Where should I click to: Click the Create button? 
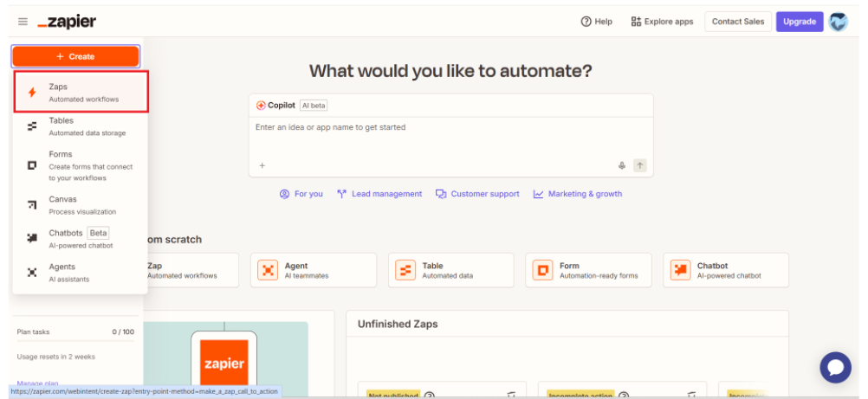[x=75, y=56]
